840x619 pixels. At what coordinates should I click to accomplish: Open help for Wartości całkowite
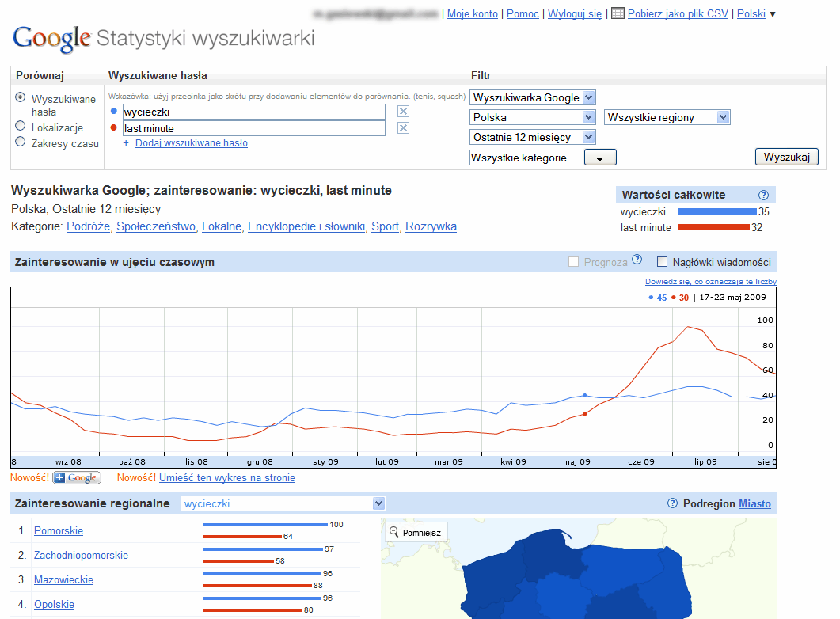[763, 195]
